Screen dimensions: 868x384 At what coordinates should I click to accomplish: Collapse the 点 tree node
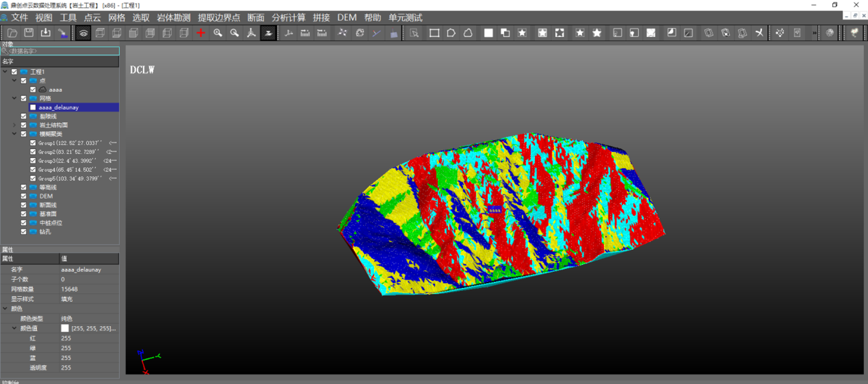point(14,81)
